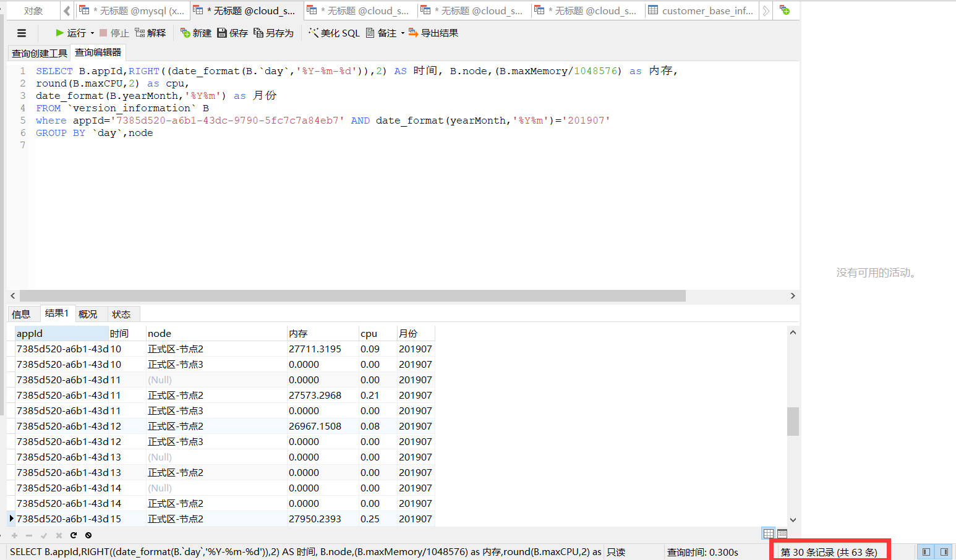This screenshot has height=560, width=956.
Task: Click the 第 30 条记录 record count text
Action: pyautogui.click(x=829, y=552)
